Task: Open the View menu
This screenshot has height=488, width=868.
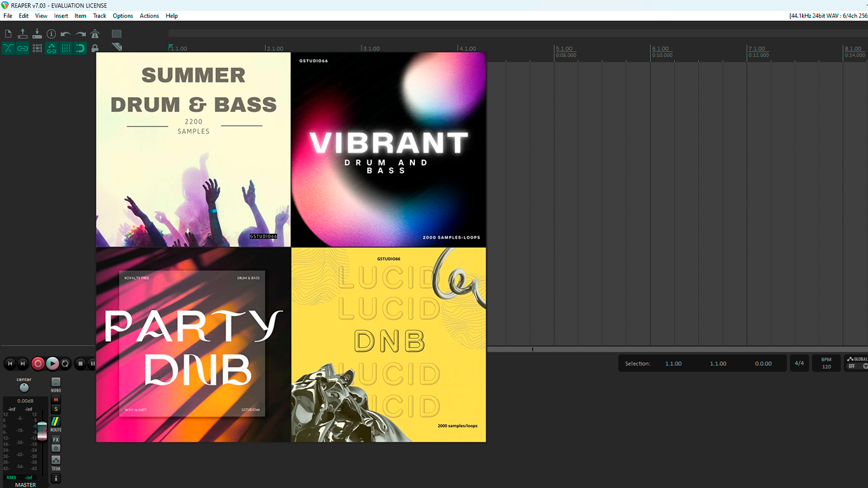Action: click(41, 16)
